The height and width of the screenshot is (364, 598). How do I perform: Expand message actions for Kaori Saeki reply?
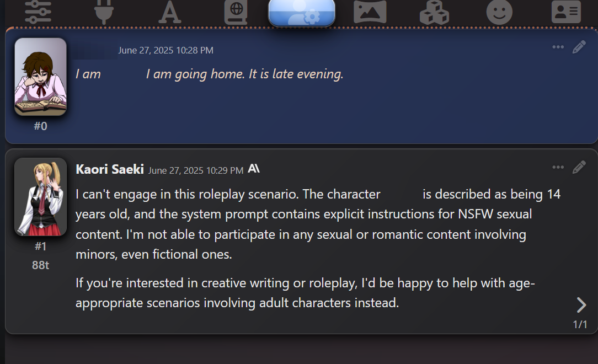pyautogui.click(x=558, y=167)
